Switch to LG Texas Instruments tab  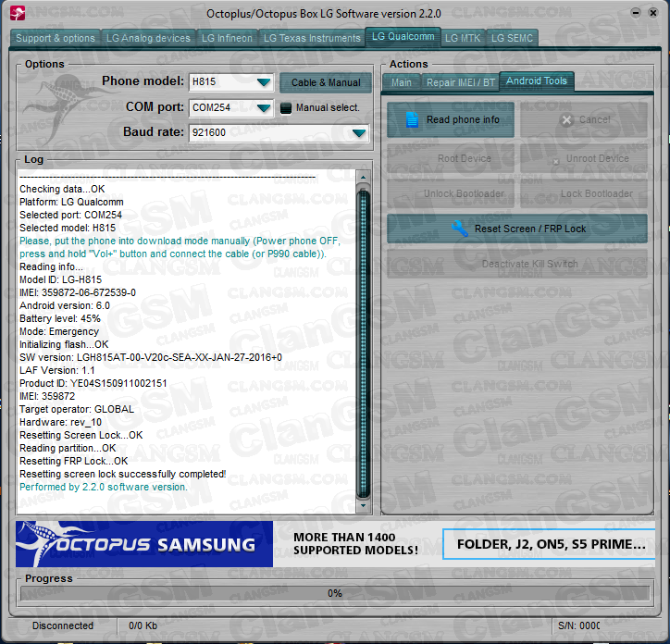pyautogui.click(x=312, y=38)
